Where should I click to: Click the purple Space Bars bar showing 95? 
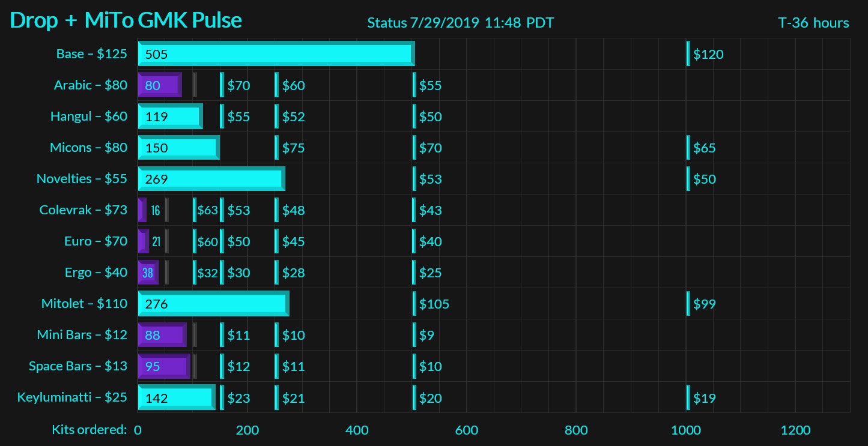click(x=164, y=366)
